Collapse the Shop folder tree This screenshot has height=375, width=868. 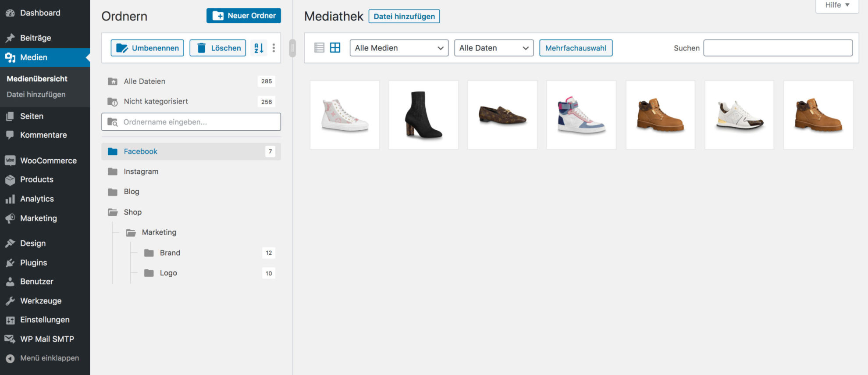point(113,212)
